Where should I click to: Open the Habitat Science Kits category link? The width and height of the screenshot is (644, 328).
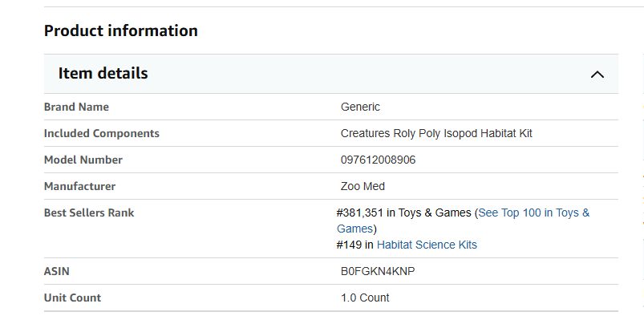[x=427, y=245]
